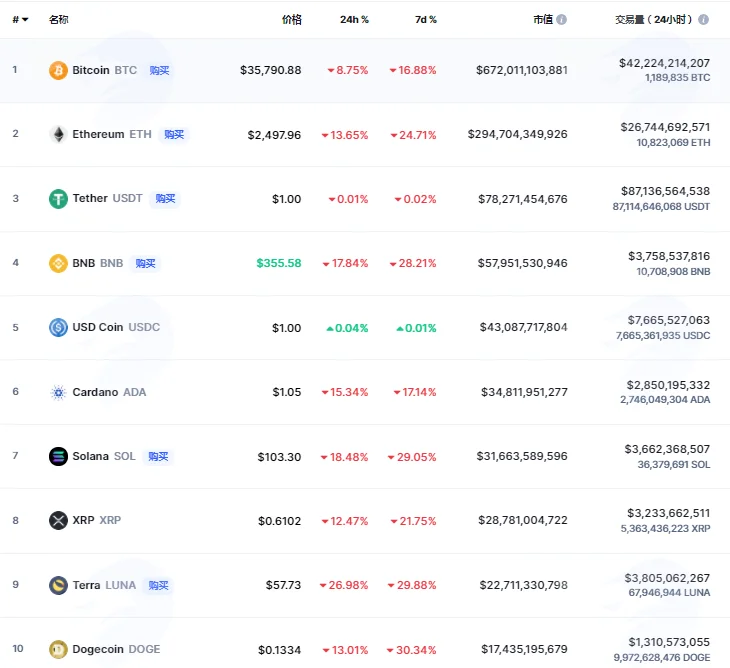Click the 购买 buy button next to Bitcoin
730x668 pixels.
pos(159,70)
